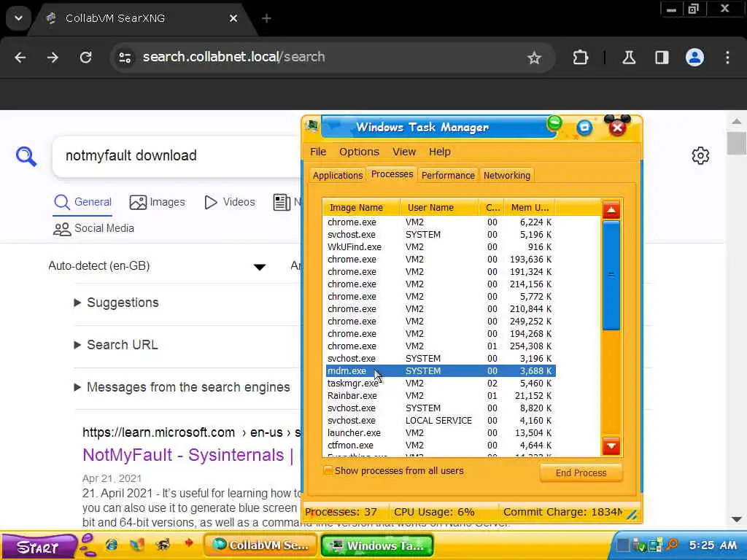Open a new Chrome tab with the plus
The height and width of the screenshot is (560, 747).
click(x=266, y=18)
